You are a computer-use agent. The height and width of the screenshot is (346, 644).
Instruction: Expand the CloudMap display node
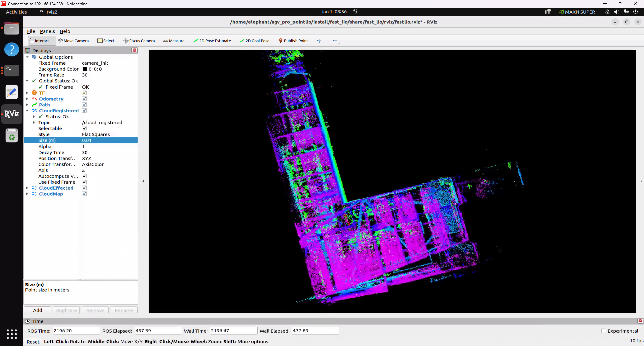(27, 194)
